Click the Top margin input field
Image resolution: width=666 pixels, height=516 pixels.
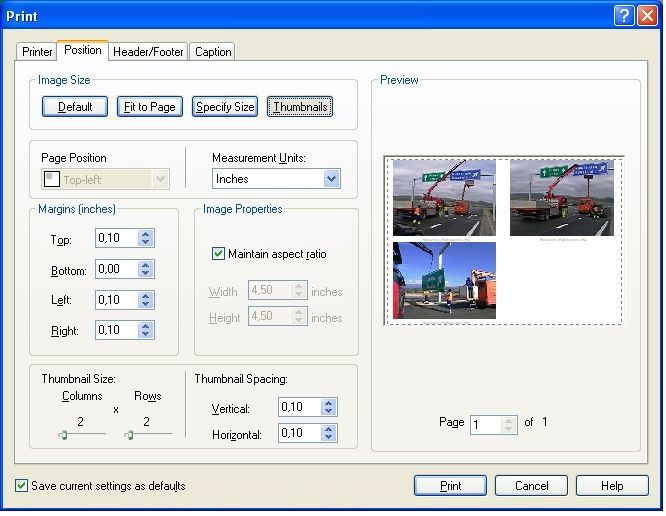coord(115,239)
